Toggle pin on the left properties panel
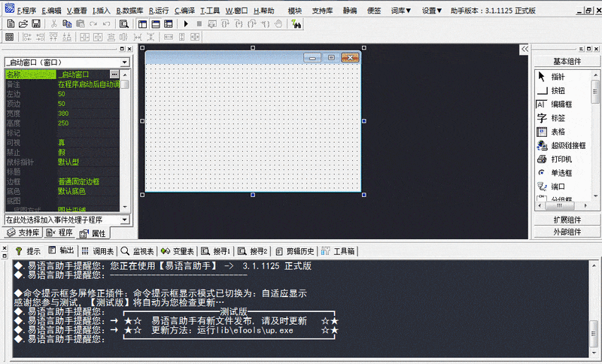The height and width of the screenshot is (364, 602). [122, 49]
